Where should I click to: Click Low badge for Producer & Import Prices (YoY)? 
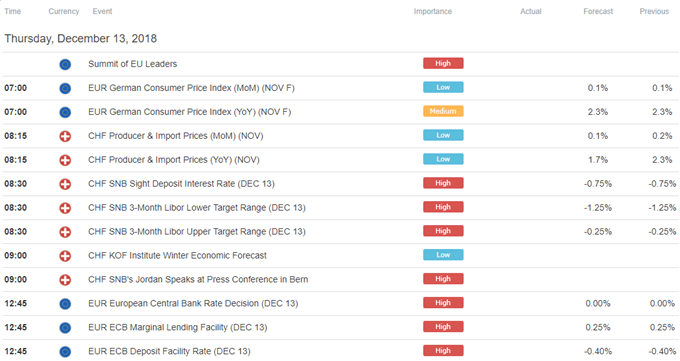pyautogui.click(x=443, y=159)
